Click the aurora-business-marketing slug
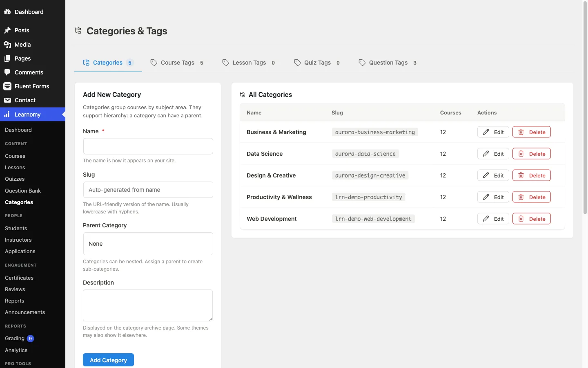 (375, 132)
